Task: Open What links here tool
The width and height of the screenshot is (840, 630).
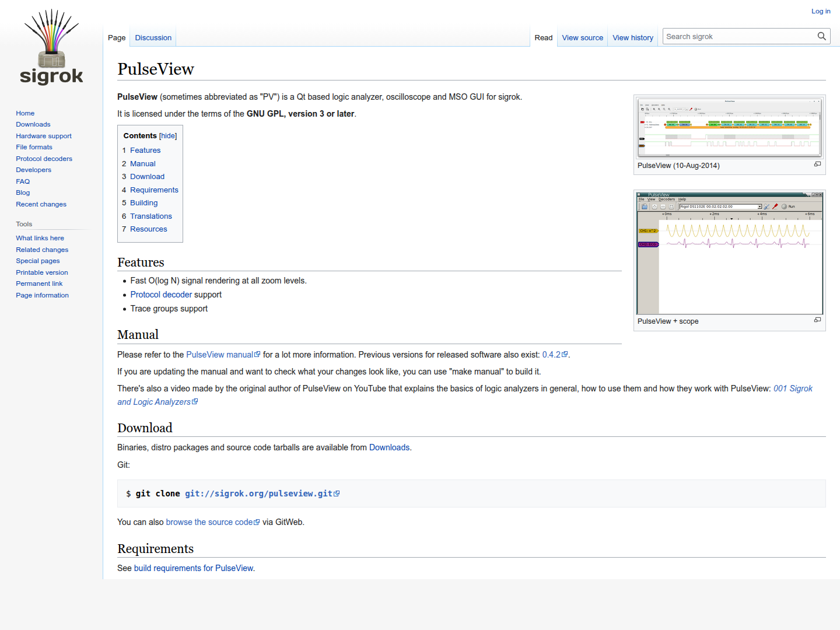Action: (40, 238)
